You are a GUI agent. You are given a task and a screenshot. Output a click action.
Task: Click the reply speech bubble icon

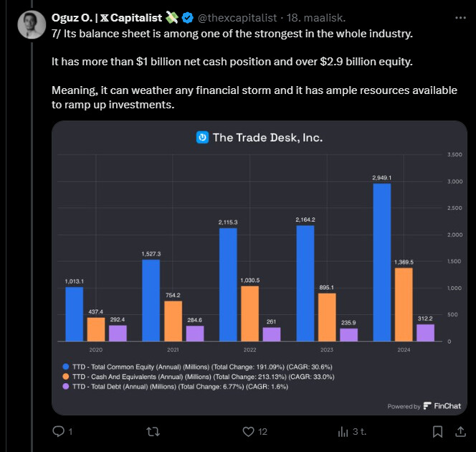point(59,431)
